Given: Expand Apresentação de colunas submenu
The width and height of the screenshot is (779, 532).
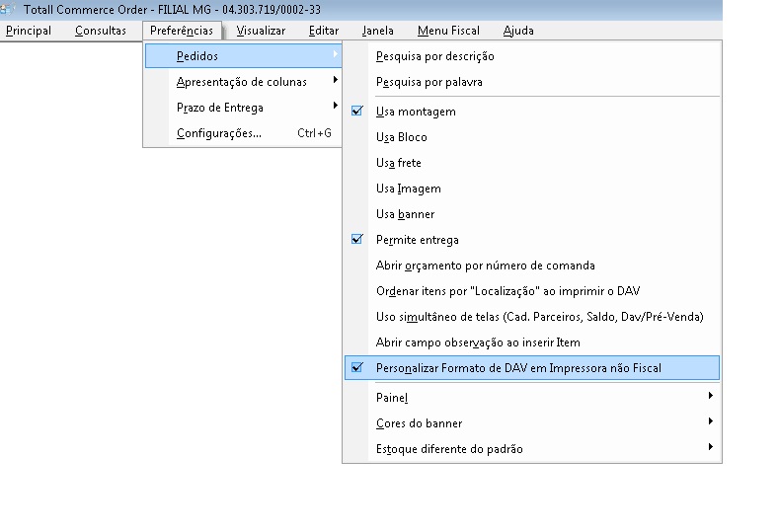Looking at the screenshot, I should click(x=243, y=82).
